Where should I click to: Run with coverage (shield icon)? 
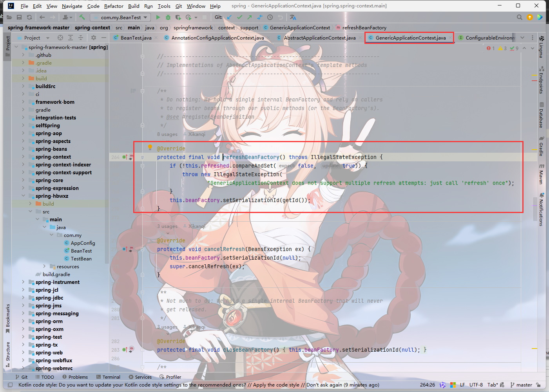tap(178, 17)
